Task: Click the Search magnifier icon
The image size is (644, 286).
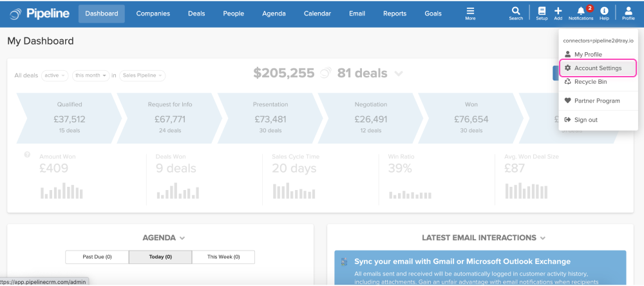Action: [516, 12]
